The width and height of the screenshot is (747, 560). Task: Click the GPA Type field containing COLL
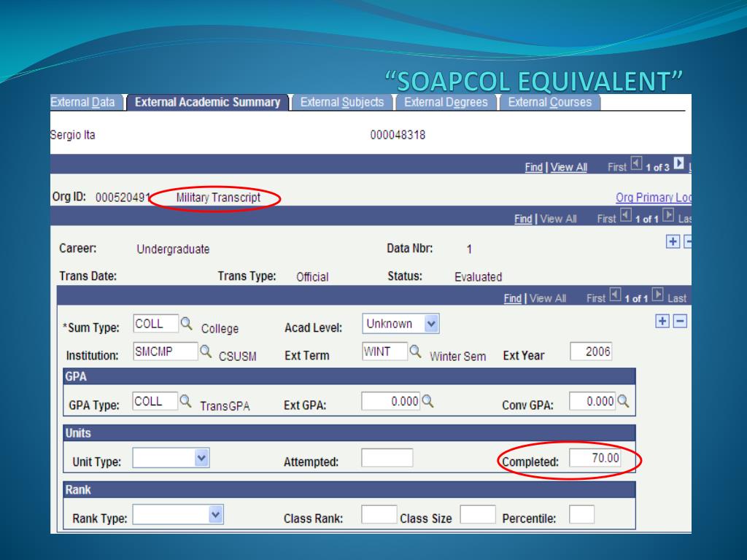coord(155,401)
